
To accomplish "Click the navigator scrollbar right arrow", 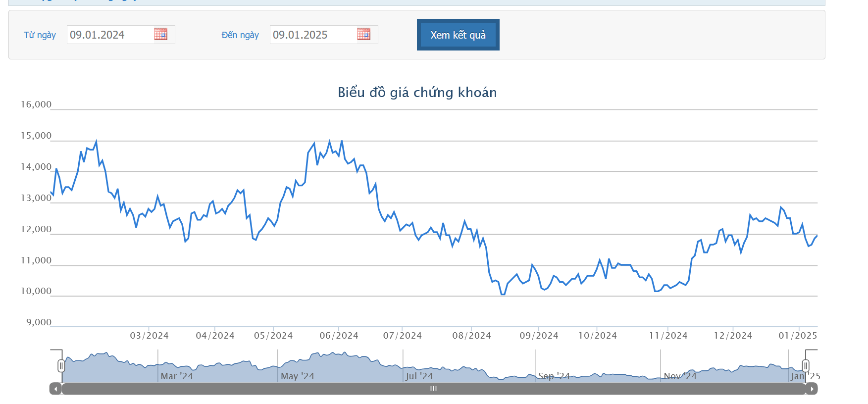I will point(812,389).
